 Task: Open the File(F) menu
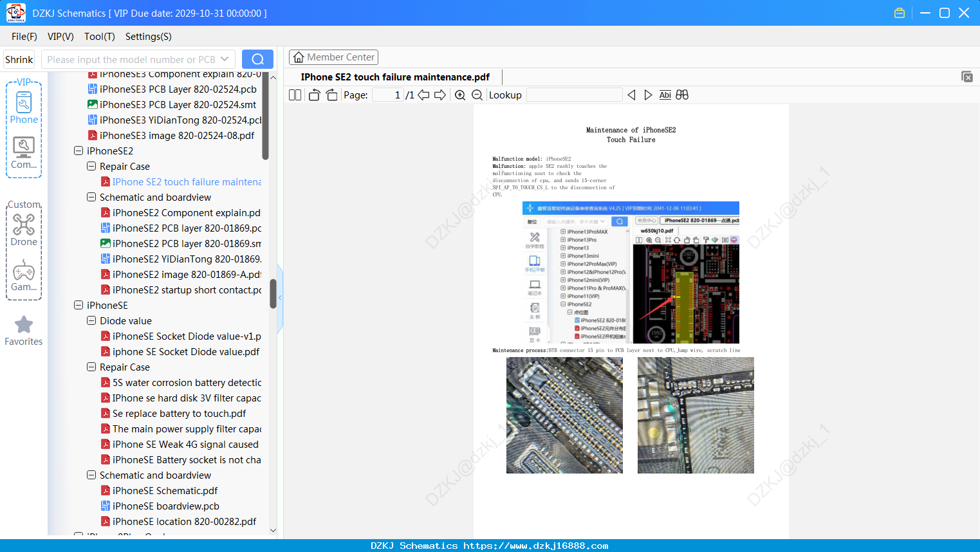click(x=24, y=37)
